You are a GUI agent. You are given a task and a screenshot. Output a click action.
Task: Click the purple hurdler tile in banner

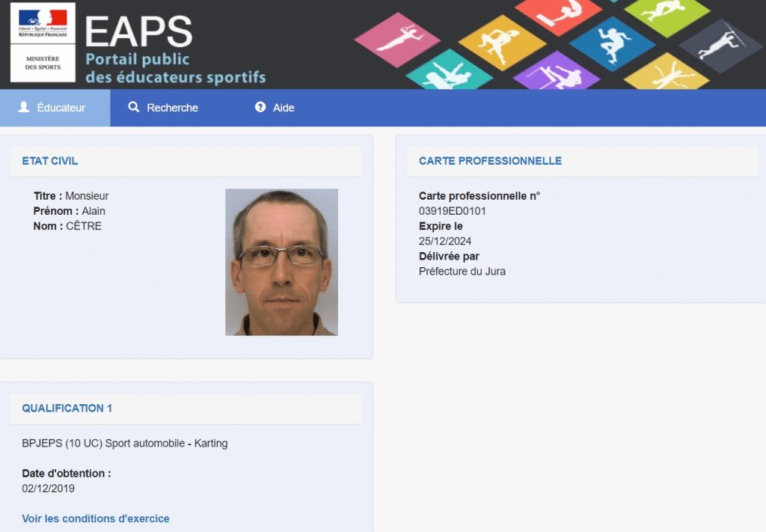tap(556, 73)
